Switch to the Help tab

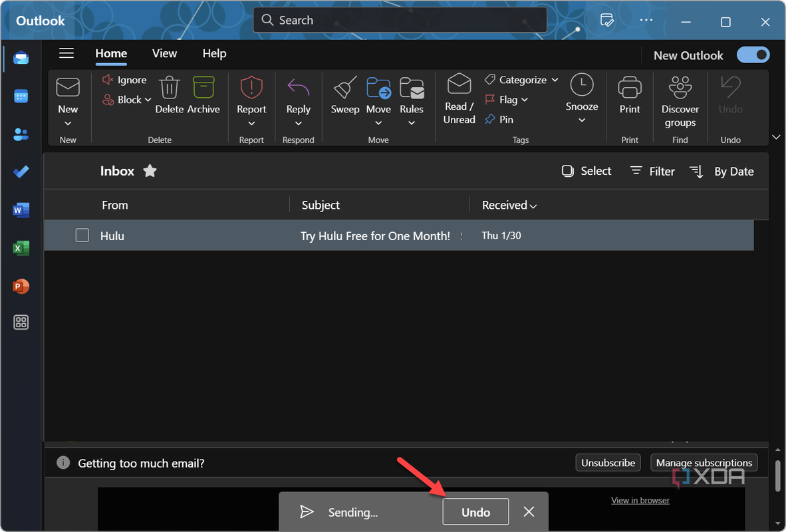point(215,54)
